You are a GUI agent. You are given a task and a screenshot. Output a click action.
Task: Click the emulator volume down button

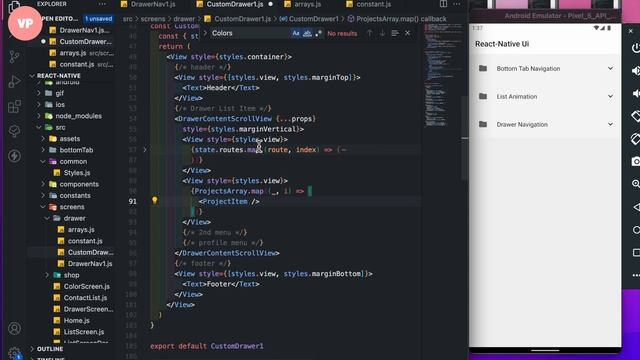pos(635,93)
